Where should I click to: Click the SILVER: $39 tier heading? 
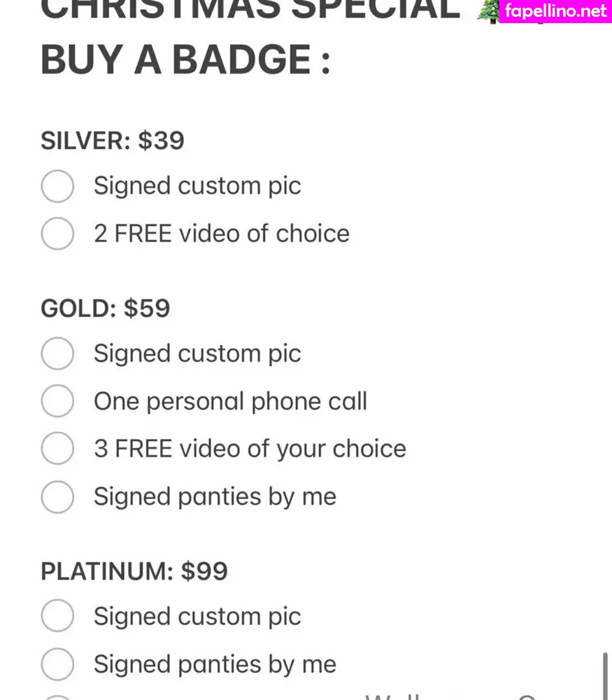113,141
